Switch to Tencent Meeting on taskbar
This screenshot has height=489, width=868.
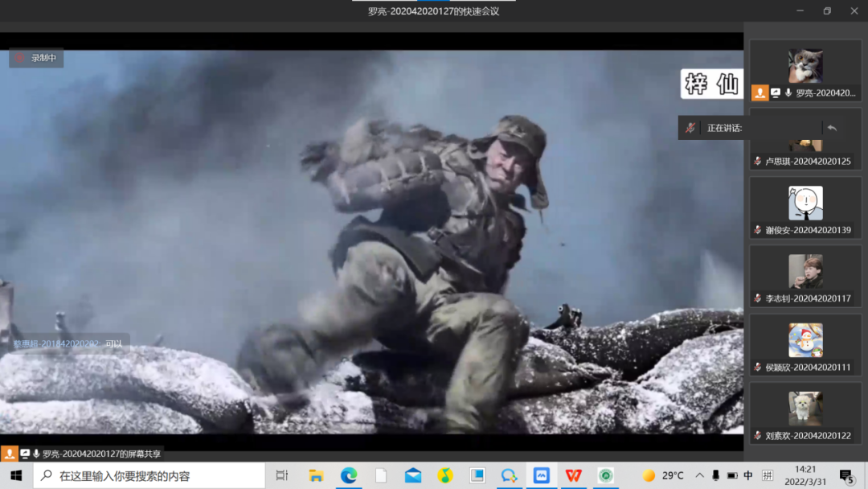[542, 475]
